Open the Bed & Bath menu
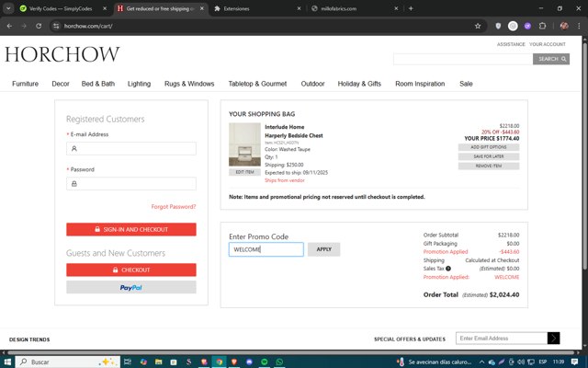588x368 pixels. (98, 84)
